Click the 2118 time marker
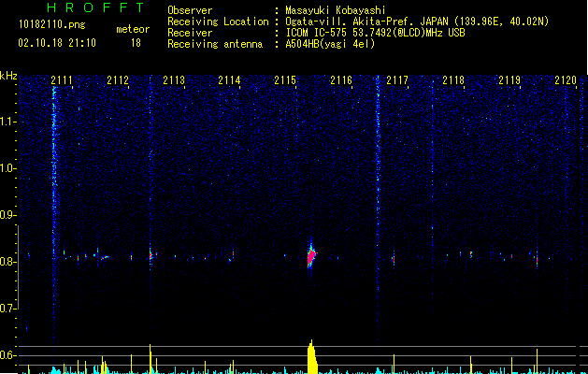 (x=453, y=80)
